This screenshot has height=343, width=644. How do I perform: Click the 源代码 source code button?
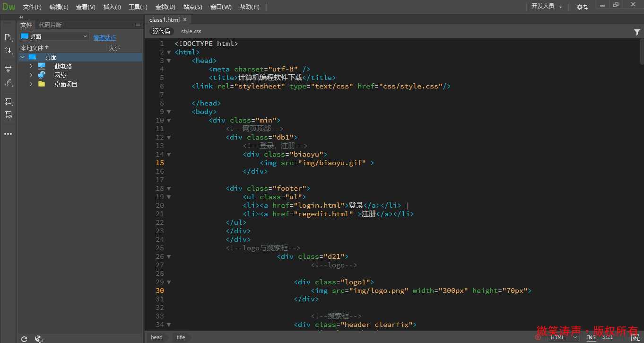(x=161, y=31)
